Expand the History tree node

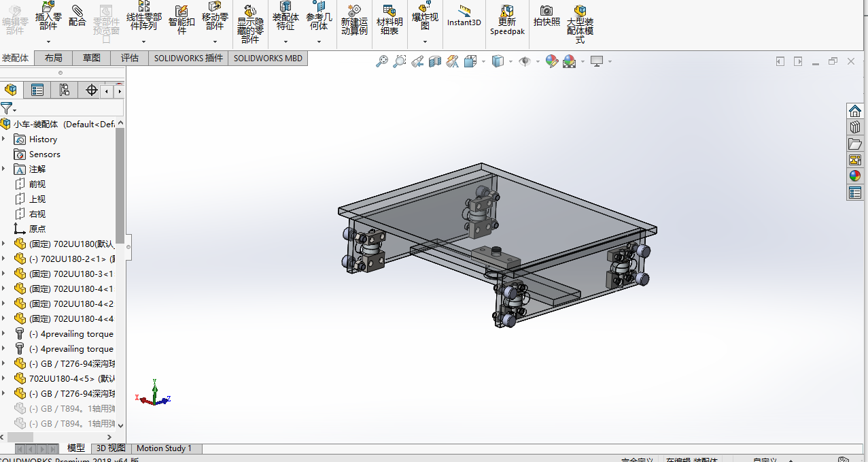(x=3, y=139)
